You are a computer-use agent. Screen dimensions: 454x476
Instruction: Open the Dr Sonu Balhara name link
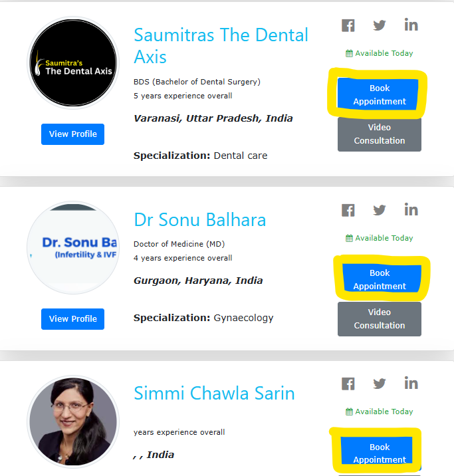[x=200, y=219]
